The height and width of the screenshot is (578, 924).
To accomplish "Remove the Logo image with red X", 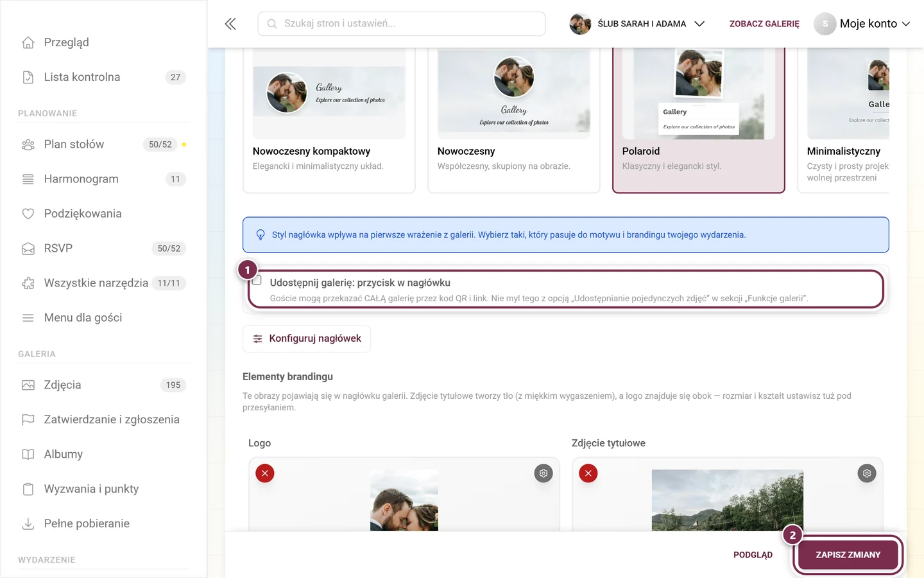I will tap(265, 473).
